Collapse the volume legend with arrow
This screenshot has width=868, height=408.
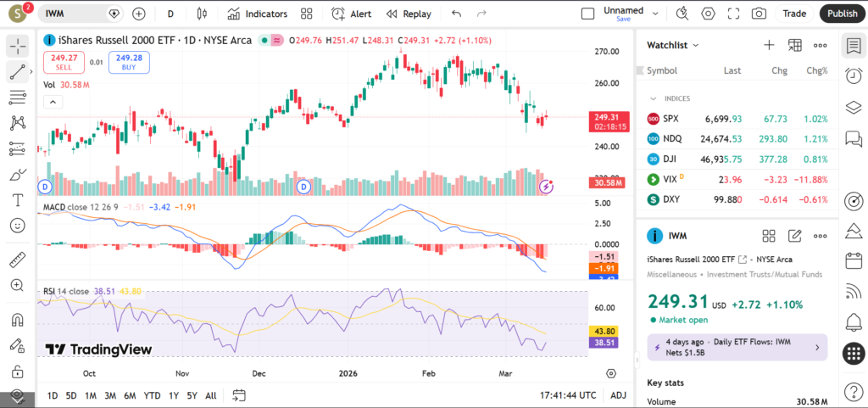tap(53, 102)
